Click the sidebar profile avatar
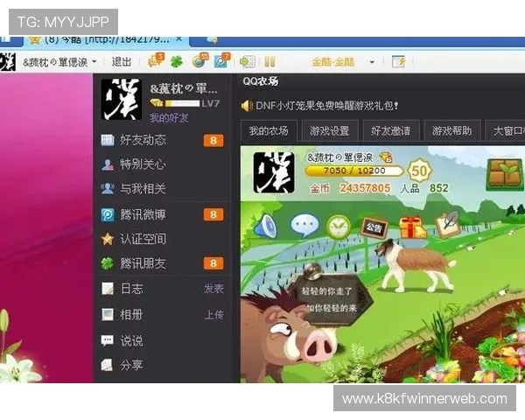 [x=122, y=99]
